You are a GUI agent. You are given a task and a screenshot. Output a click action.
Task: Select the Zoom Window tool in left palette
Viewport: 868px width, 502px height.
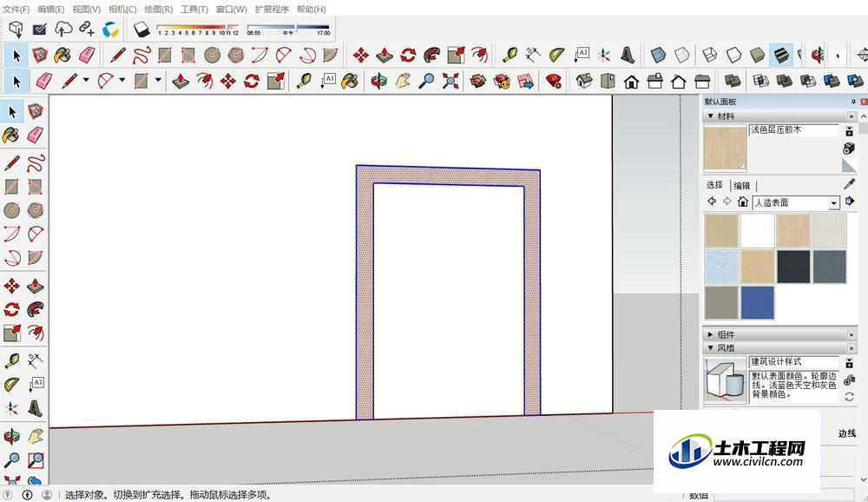pyautogui.click(x=36, y=460)
